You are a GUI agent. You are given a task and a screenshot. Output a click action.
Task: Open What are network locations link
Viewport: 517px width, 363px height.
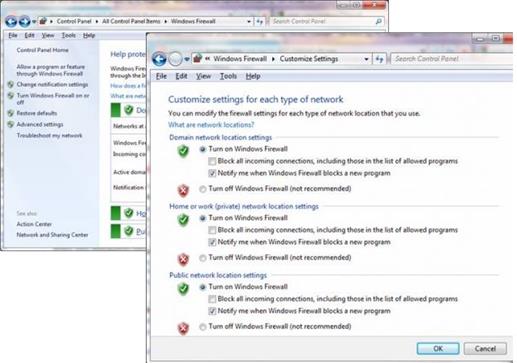coord(211,125)
